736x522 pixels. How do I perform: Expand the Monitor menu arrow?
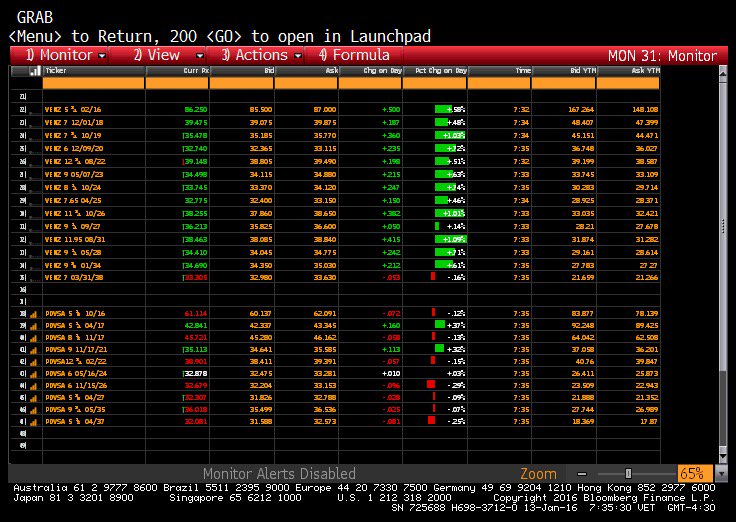[102, 56]
